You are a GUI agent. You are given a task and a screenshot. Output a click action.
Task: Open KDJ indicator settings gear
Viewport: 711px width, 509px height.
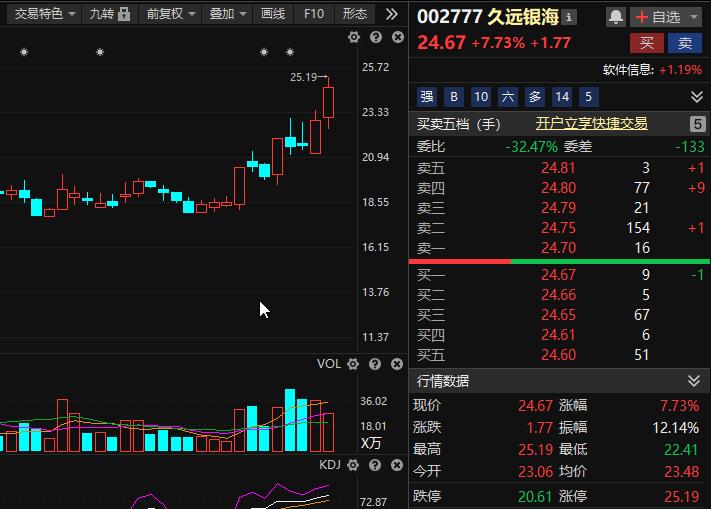(x=353, y=465)
